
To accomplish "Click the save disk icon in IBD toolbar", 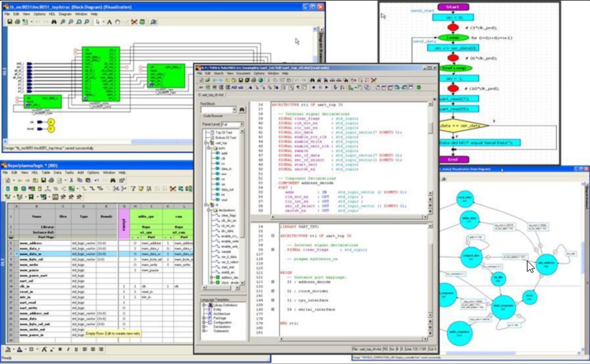I will click(x=43, y=180).
